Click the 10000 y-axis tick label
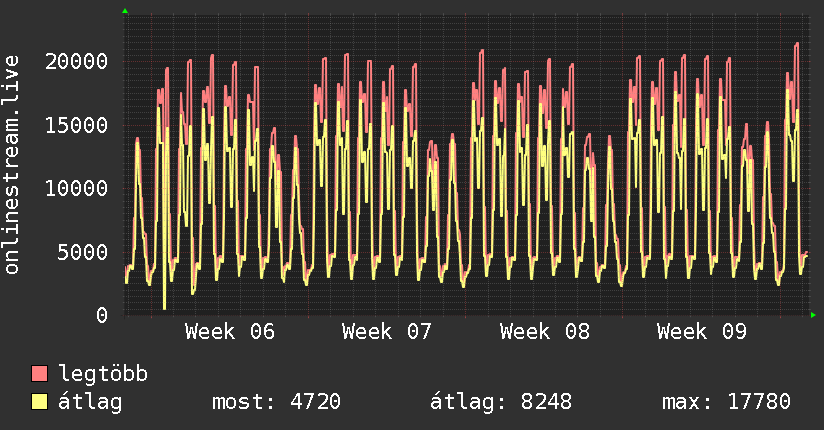824x430 pixels. point(76,189)
